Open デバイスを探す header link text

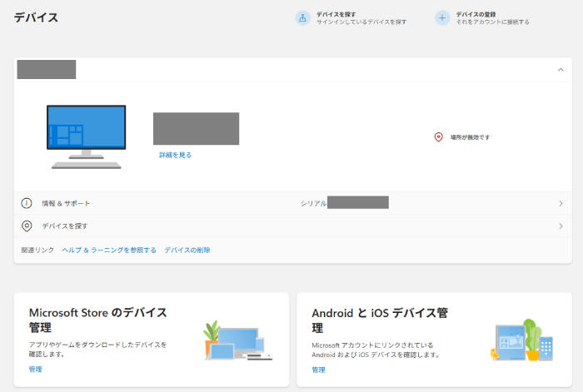[336, 14]
